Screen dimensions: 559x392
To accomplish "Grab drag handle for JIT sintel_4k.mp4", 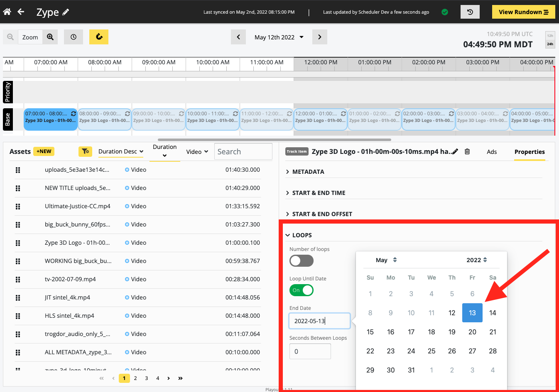I will pyautogui.click(x=18, y=297).
